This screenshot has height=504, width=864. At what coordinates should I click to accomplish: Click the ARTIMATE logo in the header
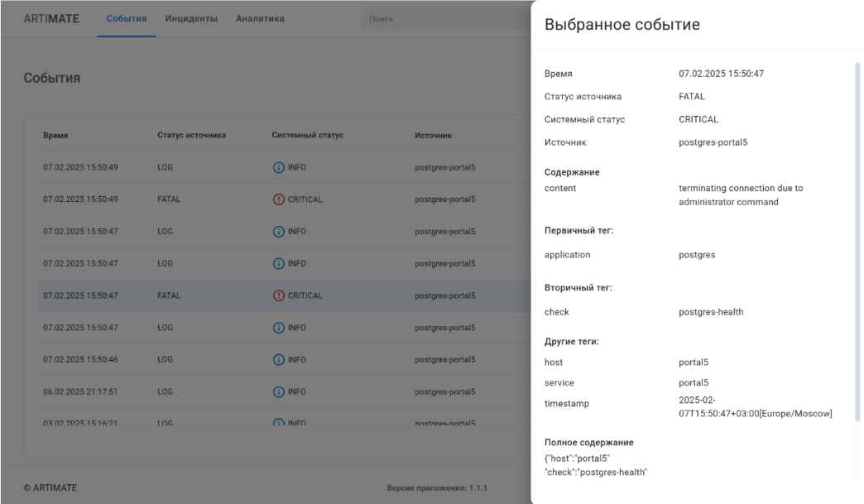[x=51, y=19]
